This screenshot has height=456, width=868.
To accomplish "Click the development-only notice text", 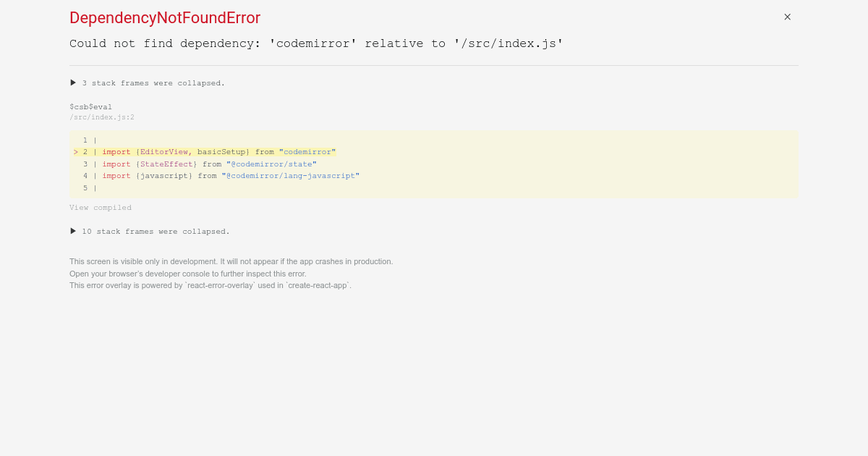I will 231,261.
